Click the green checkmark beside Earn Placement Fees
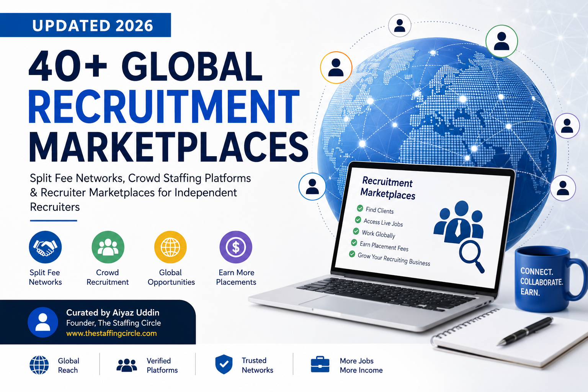This screenshot has width=588, height=392. (354, 243)
